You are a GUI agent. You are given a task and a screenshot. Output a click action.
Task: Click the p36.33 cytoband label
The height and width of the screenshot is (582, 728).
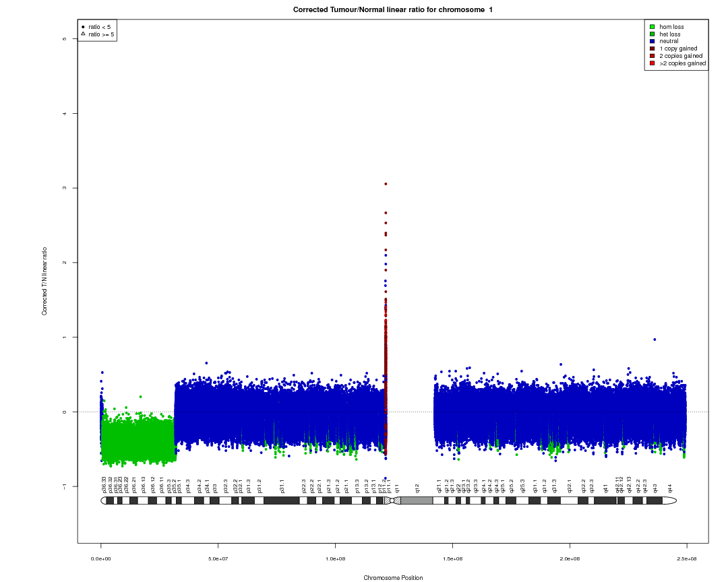pos(104,484)
